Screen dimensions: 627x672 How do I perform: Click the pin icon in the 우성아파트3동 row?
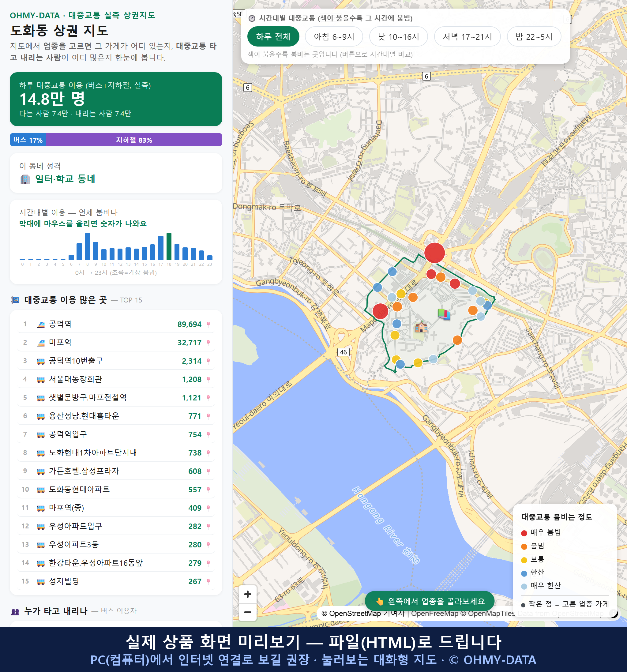(208, 545)
